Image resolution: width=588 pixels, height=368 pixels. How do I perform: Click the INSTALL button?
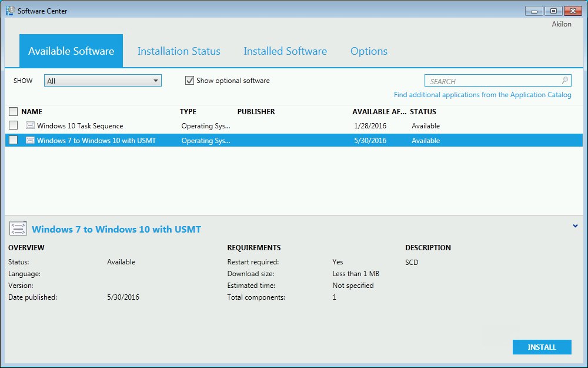(x=542, y=347)
